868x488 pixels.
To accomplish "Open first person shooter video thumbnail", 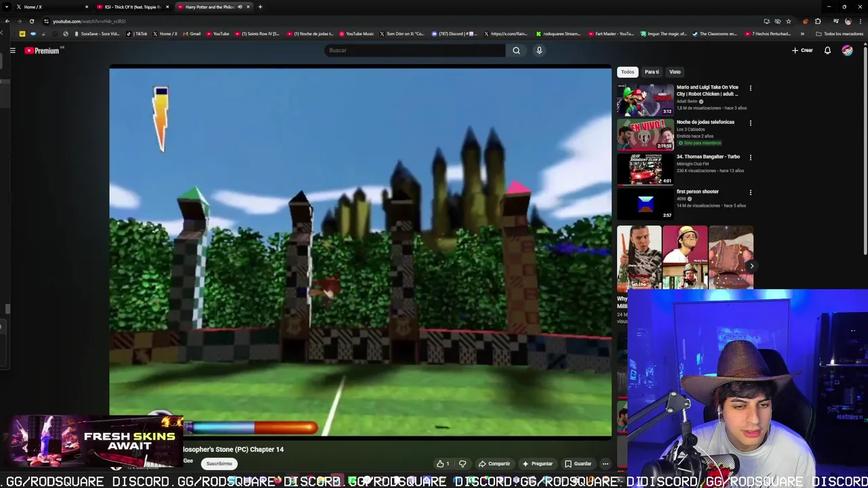I will click(x=645, y=204).
